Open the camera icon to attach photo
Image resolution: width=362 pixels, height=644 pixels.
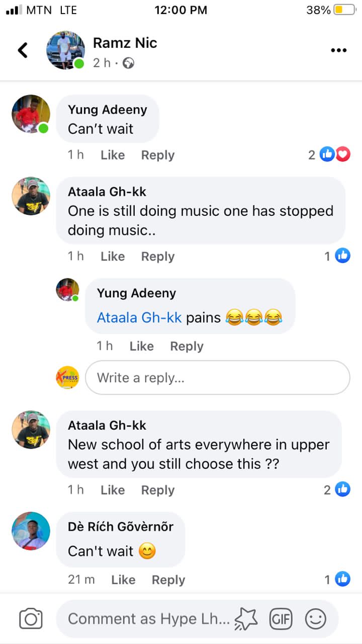[31, 619]
